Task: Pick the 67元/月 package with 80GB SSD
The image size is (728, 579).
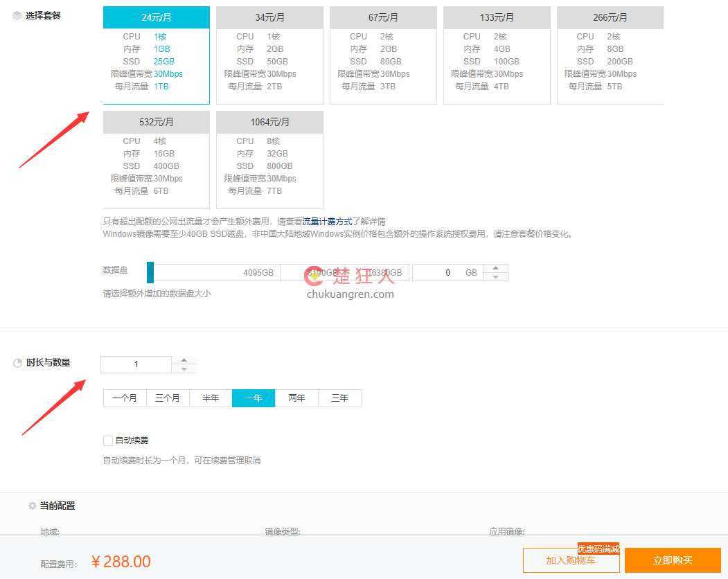Action: coord(383,55)
